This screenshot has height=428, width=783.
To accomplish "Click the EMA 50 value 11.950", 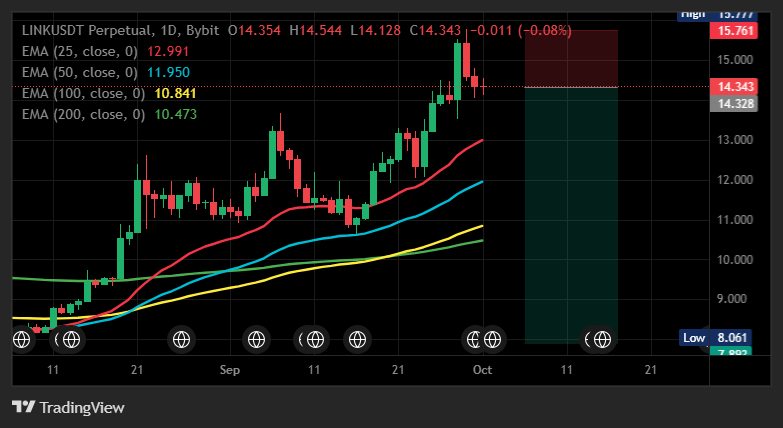I will [168, 72].
